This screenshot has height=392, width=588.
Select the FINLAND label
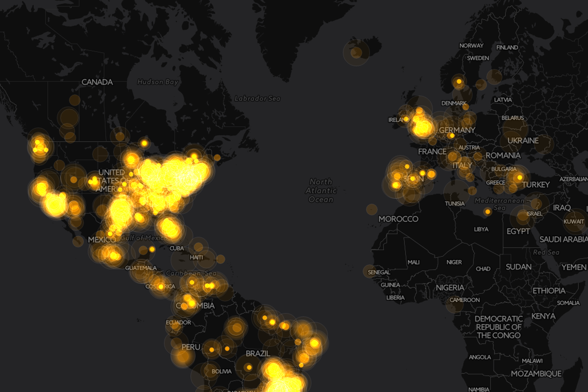[507, 48]
